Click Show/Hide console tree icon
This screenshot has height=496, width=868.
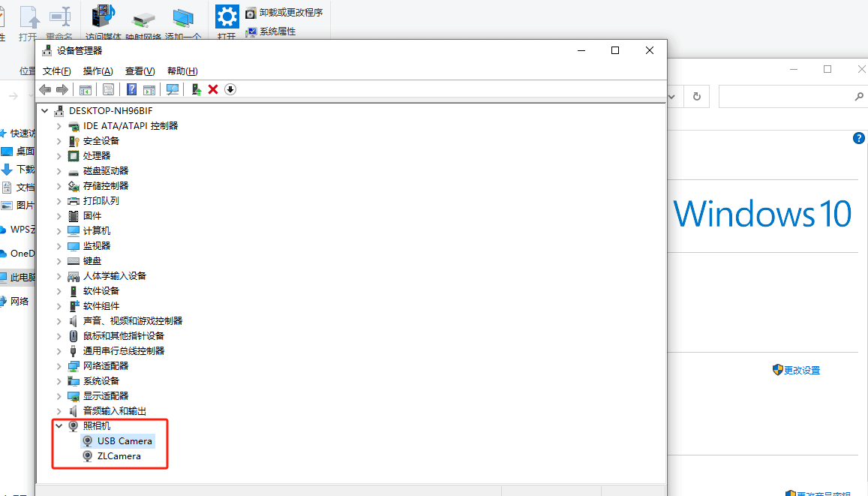tap(86, 89)
